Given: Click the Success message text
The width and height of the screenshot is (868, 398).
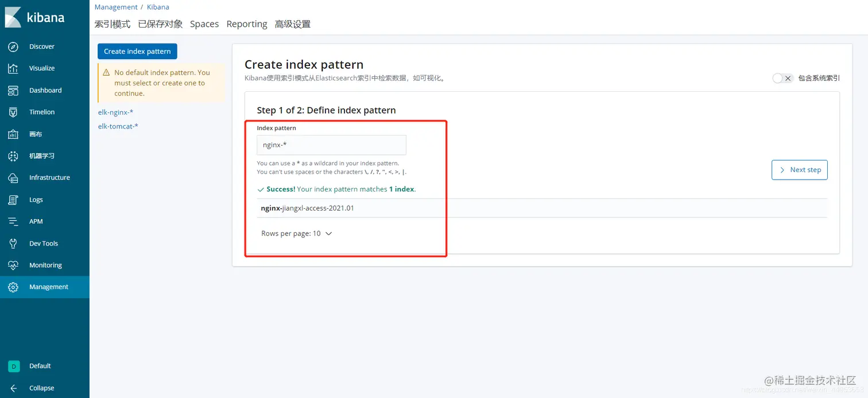Looking at the screenshot, I should [x=341, y=189].
